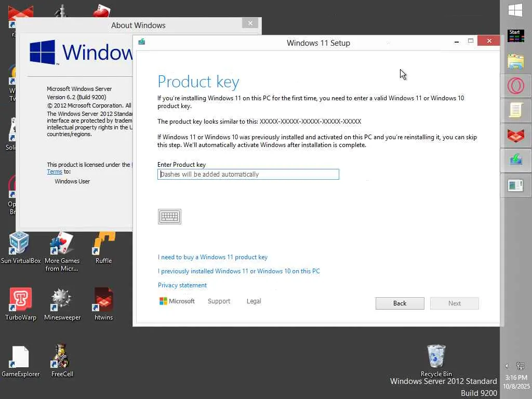Open the Minesweeper desktop shortcut
Screen dimensions: 532x399
tap(62, 304)
